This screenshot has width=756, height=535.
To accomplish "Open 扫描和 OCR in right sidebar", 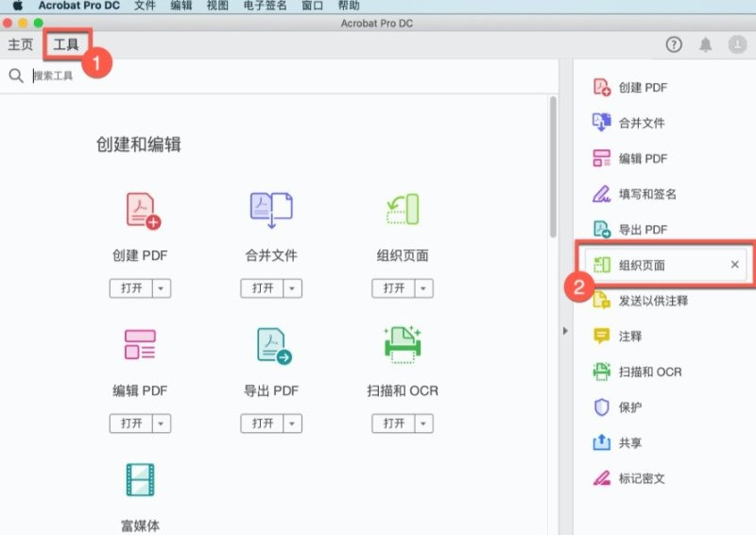I will [637, 371].
